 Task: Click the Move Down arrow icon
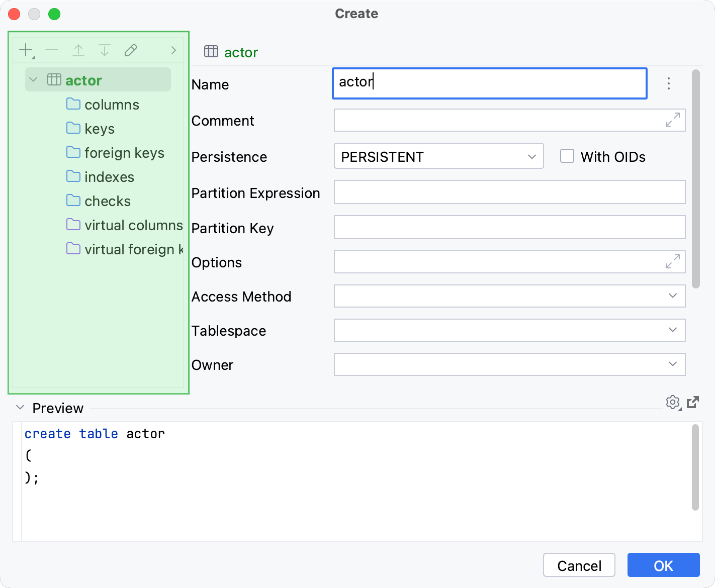click(105, 50)
